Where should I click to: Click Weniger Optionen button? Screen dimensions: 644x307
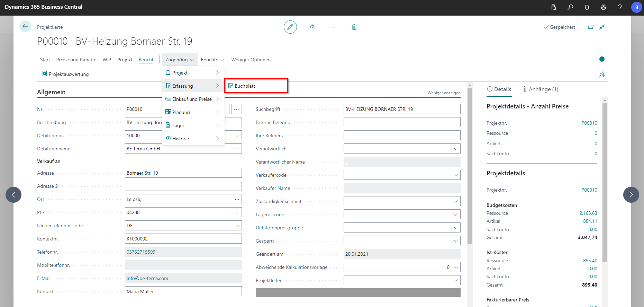tap(251, 60)
